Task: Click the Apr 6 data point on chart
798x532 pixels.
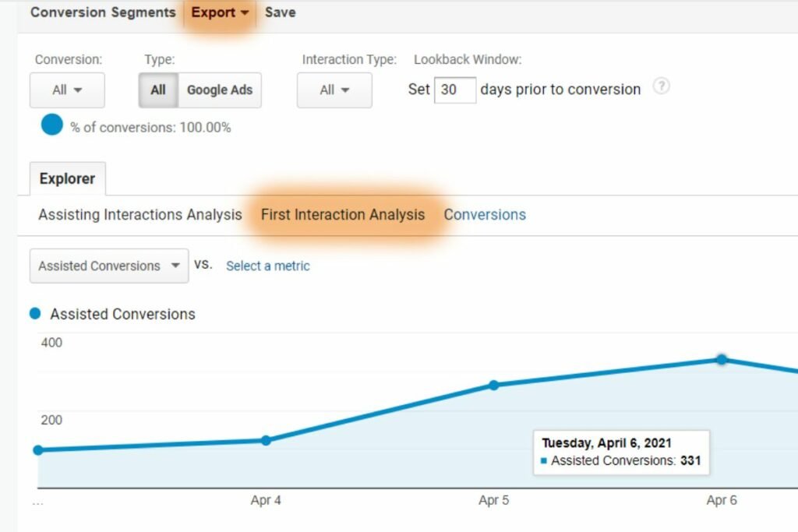Action: 722,359
